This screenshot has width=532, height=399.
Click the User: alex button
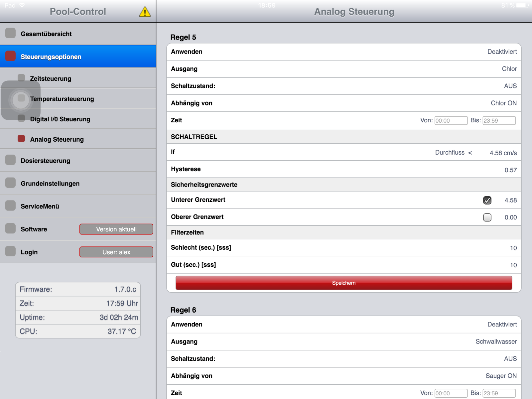(x=116, y=252)
